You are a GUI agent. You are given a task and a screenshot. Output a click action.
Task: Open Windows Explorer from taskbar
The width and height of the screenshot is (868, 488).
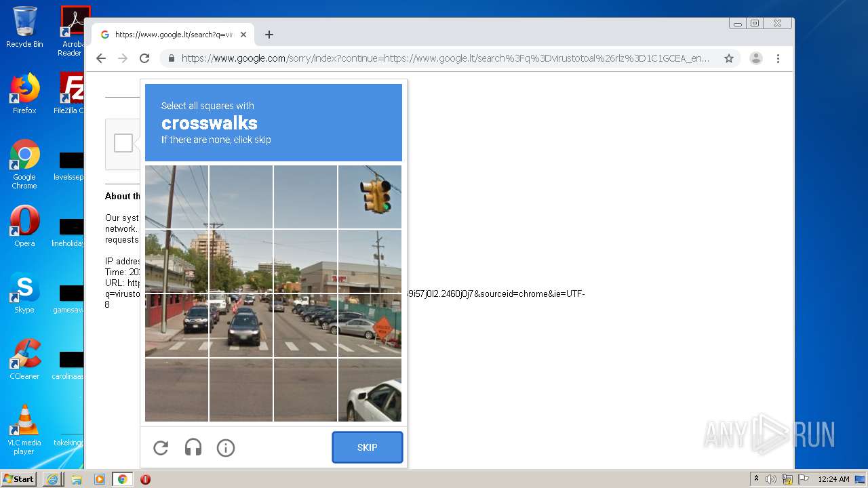[x=77, y=479]
